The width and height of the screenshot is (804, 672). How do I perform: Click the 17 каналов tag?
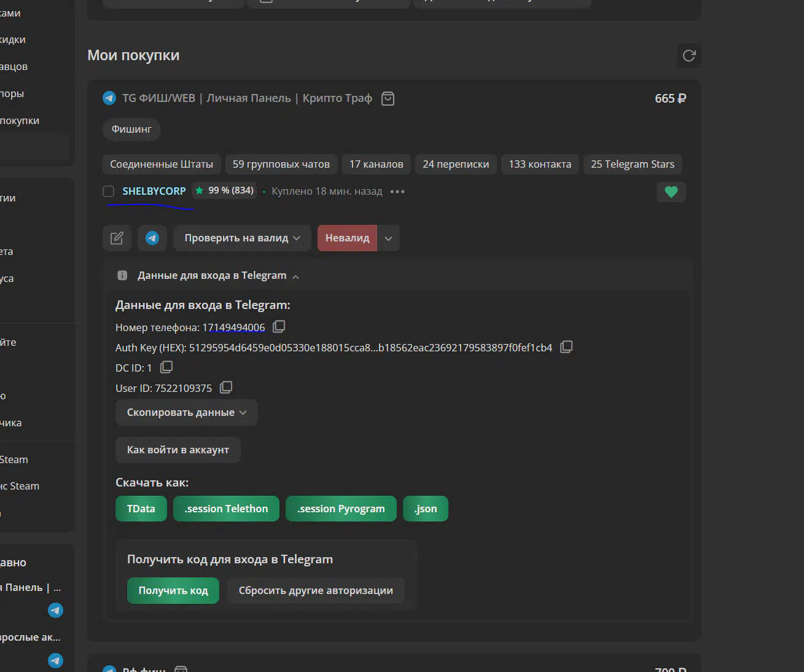click(x=377, y=164)
